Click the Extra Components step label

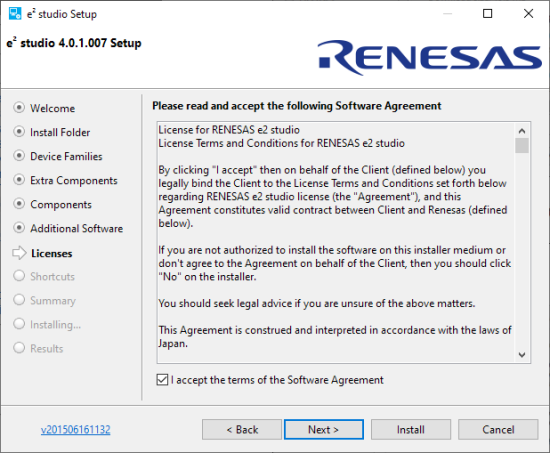(74, 180)
